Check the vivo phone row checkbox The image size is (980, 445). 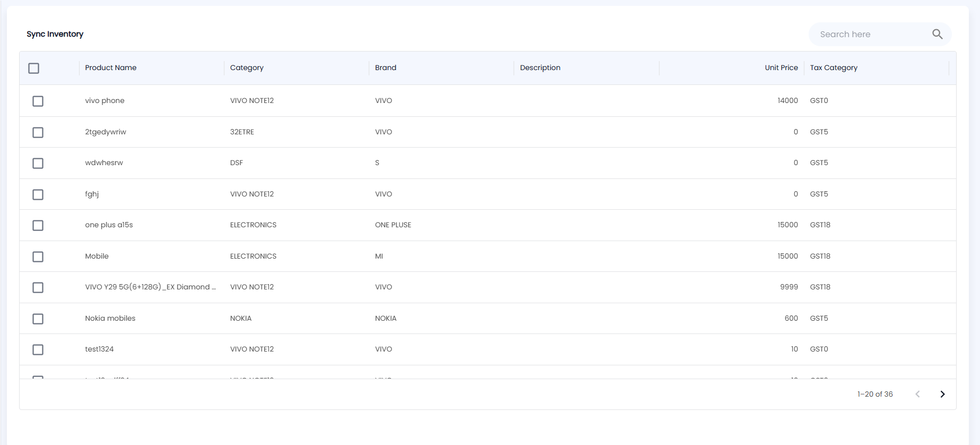[38, 101]
